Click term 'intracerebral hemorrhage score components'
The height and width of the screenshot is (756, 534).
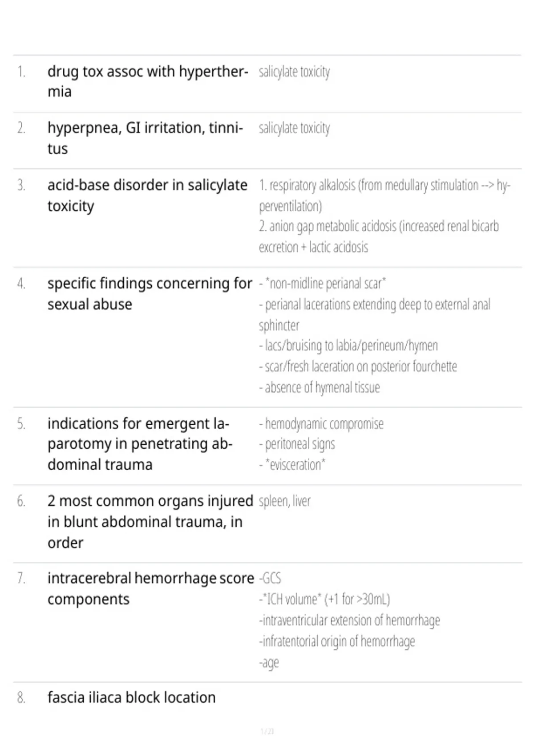pos(151,588)
